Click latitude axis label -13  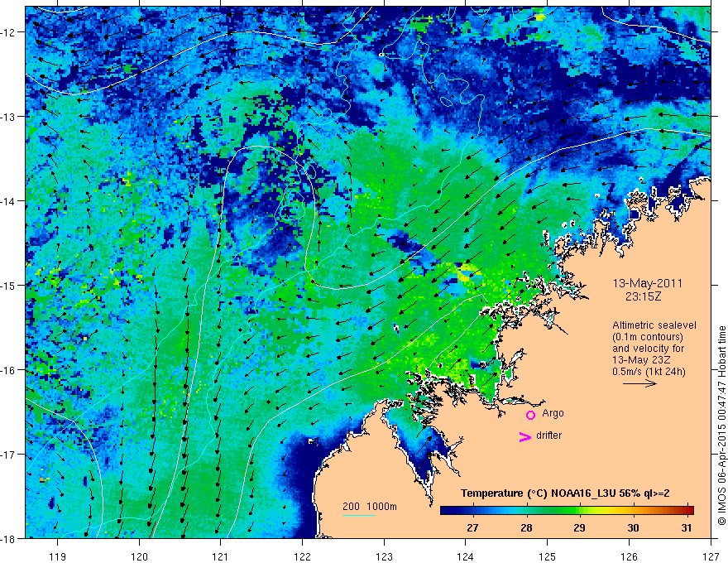point(7,117)
